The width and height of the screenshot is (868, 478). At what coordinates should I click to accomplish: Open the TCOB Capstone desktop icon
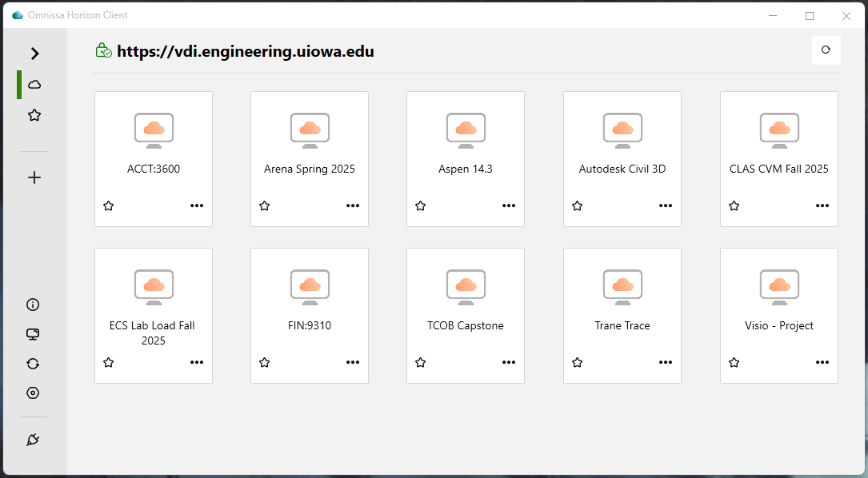click(466, 288)
